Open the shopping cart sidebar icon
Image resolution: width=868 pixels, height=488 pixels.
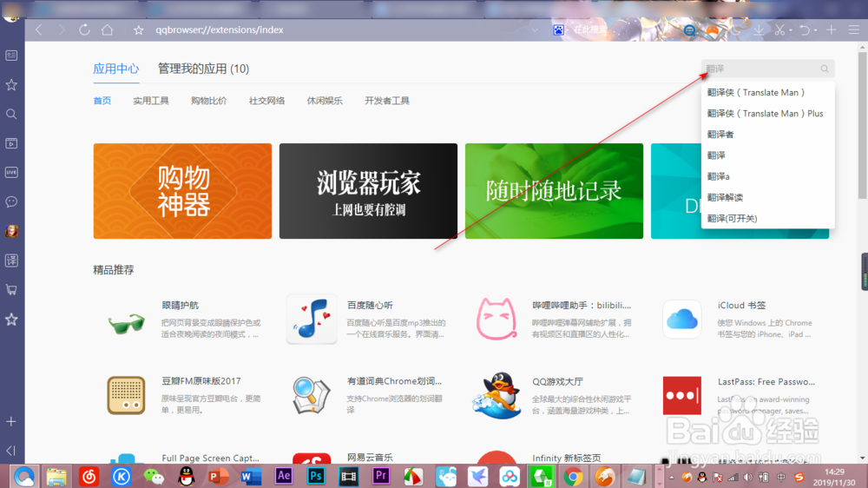[x=11, y=290]
